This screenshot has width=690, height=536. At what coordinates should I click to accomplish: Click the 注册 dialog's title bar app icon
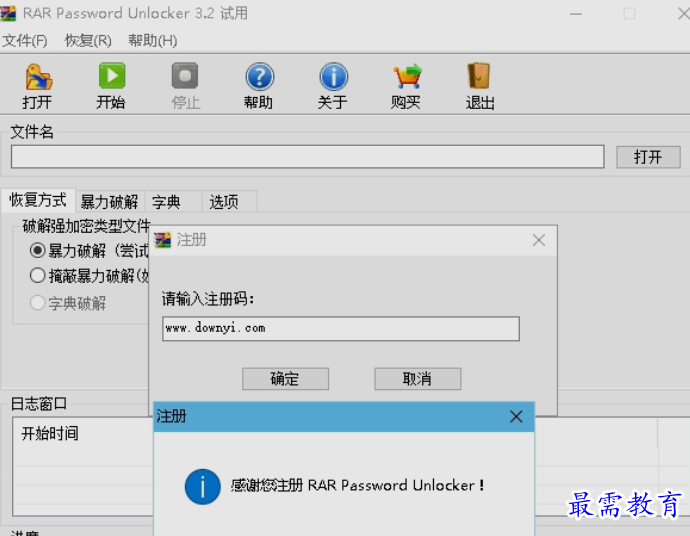point(162,240)
